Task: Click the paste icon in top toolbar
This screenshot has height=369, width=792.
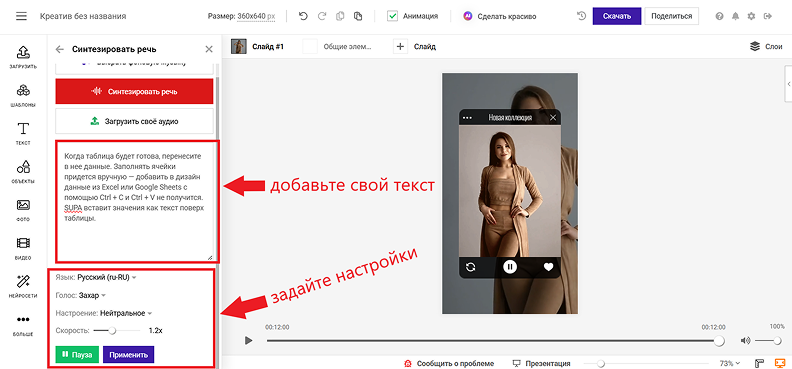Action: [358, 16]
